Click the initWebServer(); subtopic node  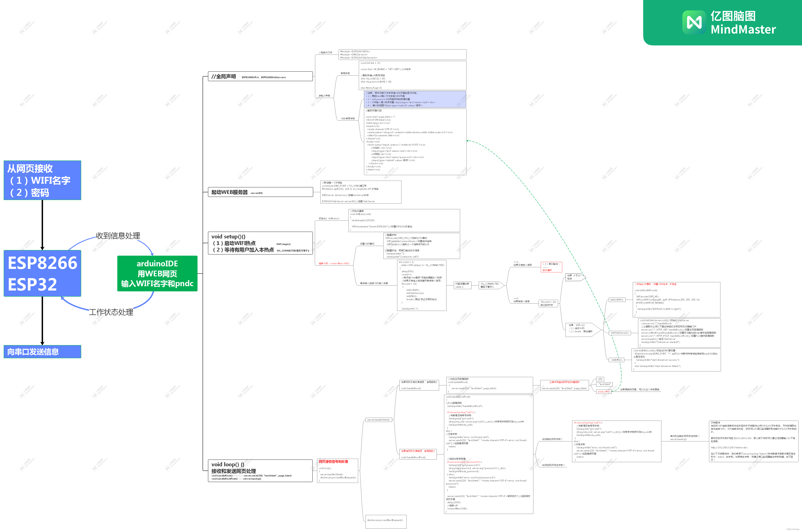619,333
